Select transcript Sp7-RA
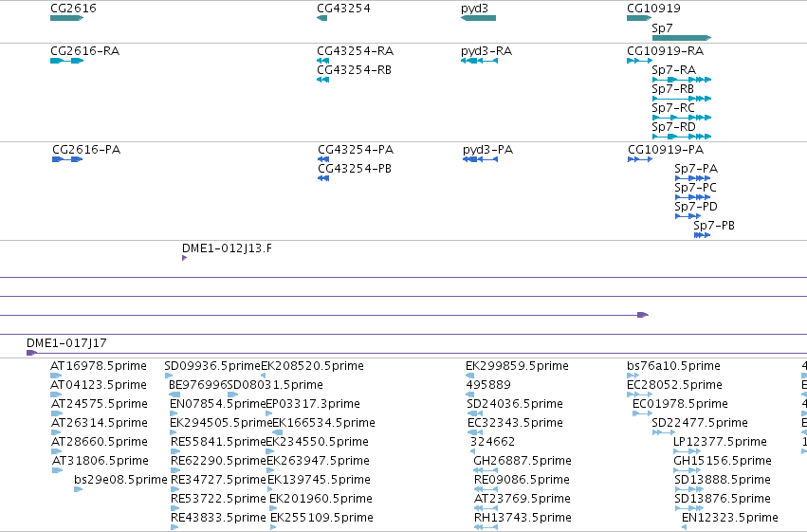 (682, 80)
